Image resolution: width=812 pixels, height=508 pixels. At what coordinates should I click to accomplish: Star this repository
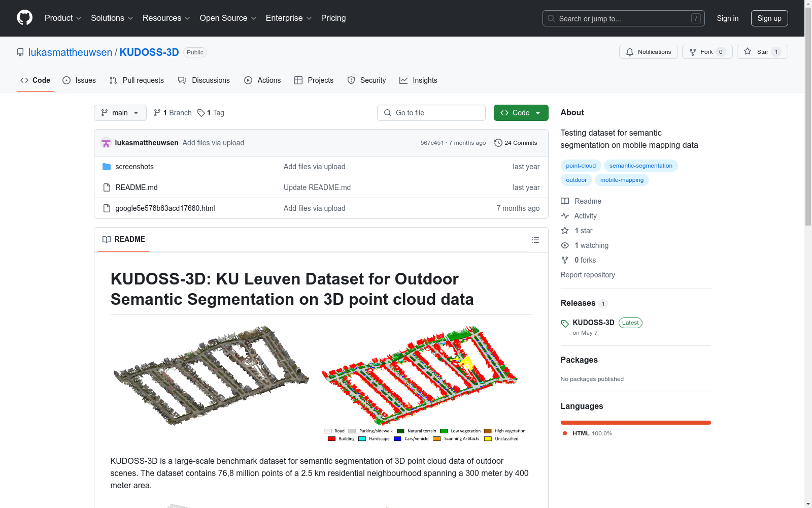coord(762,52)
